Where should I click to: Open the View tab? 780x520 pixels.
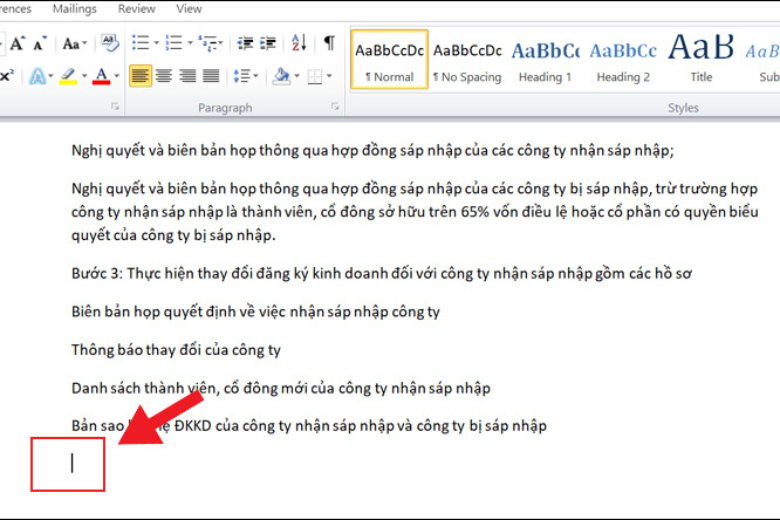[x=189, y=9]
